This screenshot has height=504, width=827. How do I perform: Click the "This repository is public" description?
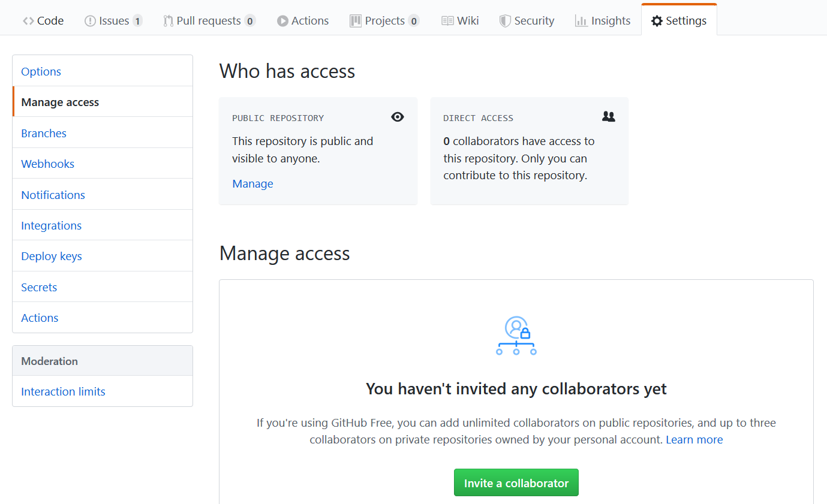303,150
